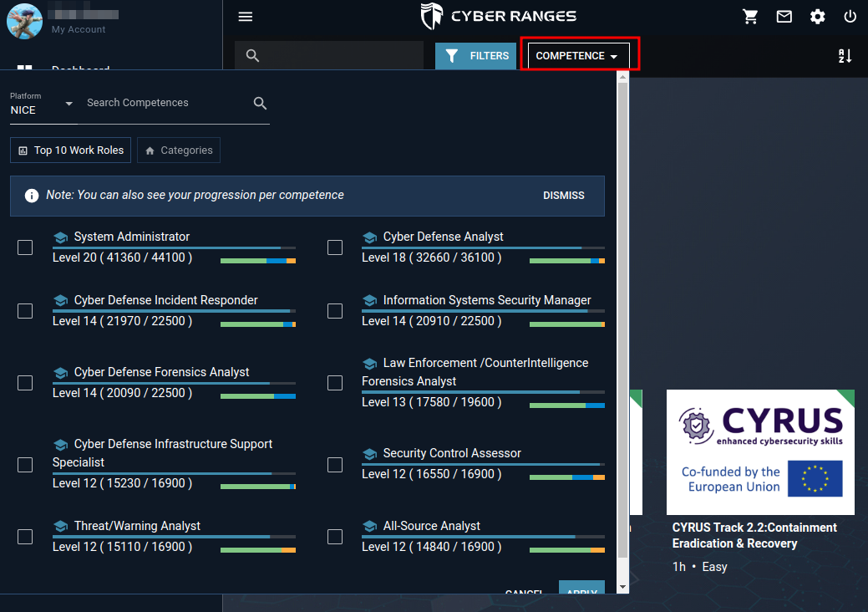The width and height of the screenshot is (868, 612).
Task: Open the Platform NICE dropdown
Action: (x=42, y=105)
